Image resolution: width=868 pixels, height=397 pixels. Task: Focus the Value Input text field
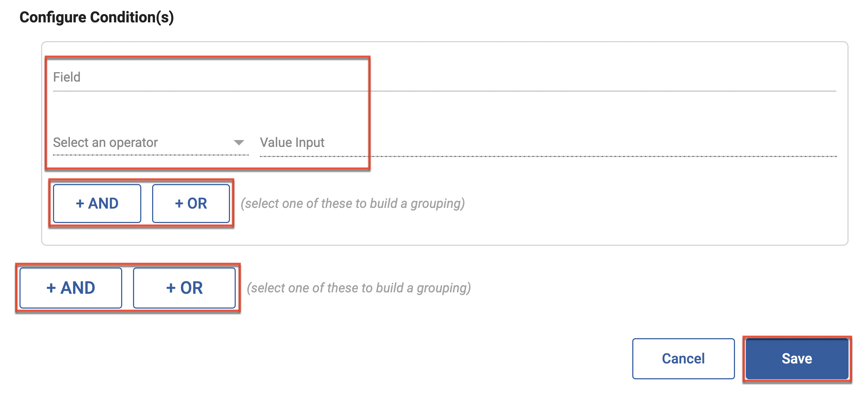[548, 143]
